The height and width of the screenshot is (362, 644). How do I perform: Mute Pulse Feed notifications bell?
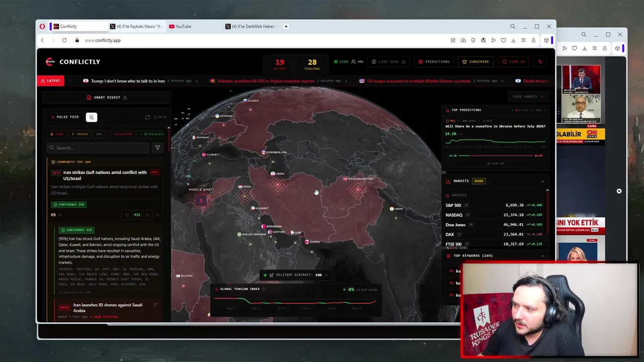(91, 117)
